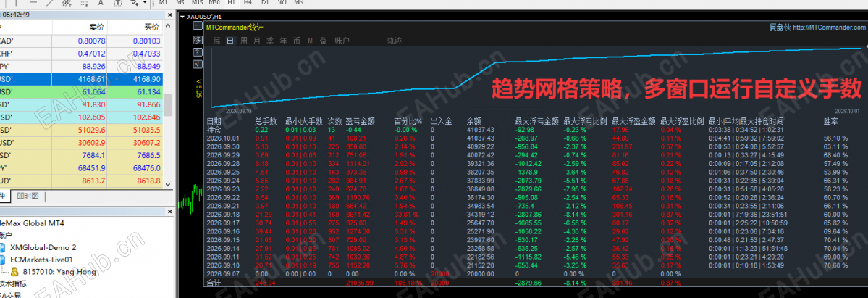Switch chart to H4 timeframe
Image resolution: width=868 pixels, height=298 pixels.
click(248, 3)
